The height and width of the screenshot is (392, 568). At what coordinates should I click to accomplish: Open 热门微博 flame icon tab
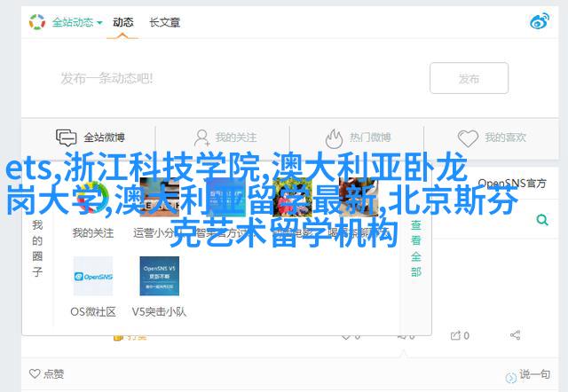[x=358, y=137]
